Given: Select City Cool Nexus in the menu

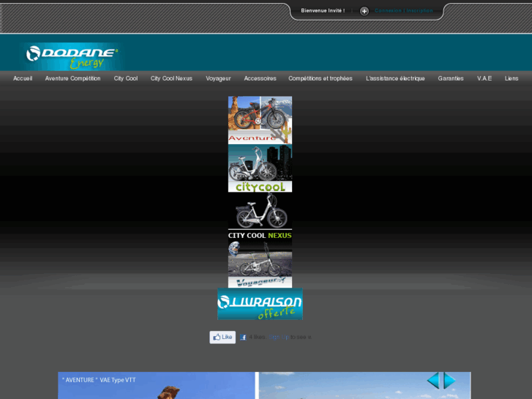Looking at the screenshot, I should [x=171, y=78].
